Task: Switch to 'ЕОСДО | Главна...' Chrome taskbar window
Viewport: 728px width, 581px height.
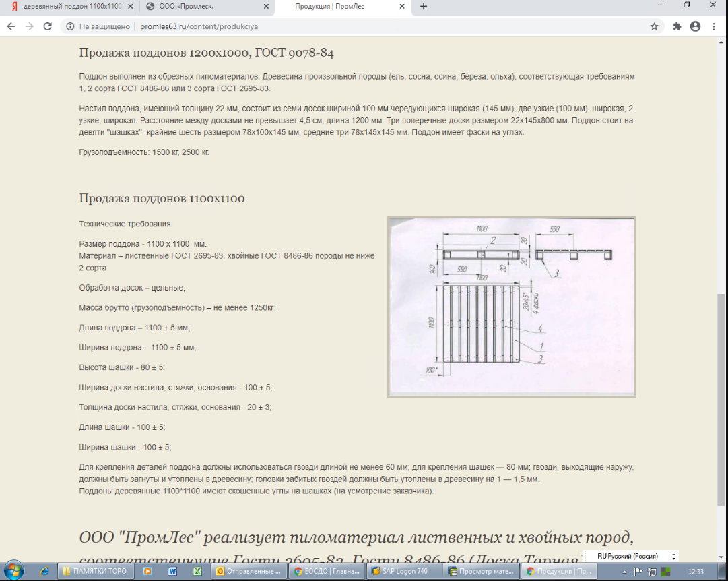Action: tap(327, 572)
